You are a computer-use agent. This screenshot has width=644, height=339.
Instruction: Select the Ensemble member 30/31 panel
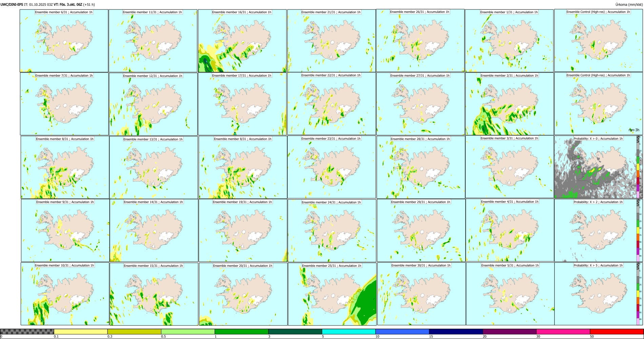click(x=421, y=294)
